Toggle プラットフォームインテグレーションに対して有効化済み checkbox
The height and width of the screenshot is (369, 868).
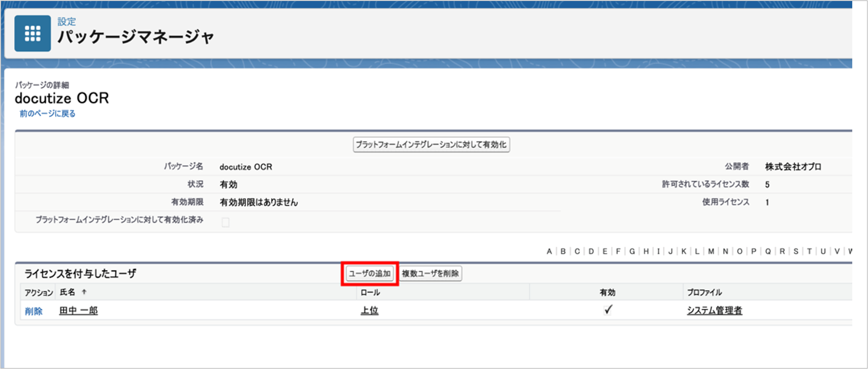pos(226,222)
